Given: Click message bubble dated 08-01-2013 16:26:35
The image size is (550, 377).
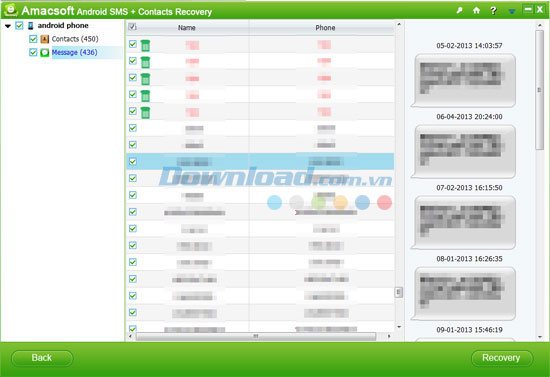Looking at the screenshot, I should point(463,294).
